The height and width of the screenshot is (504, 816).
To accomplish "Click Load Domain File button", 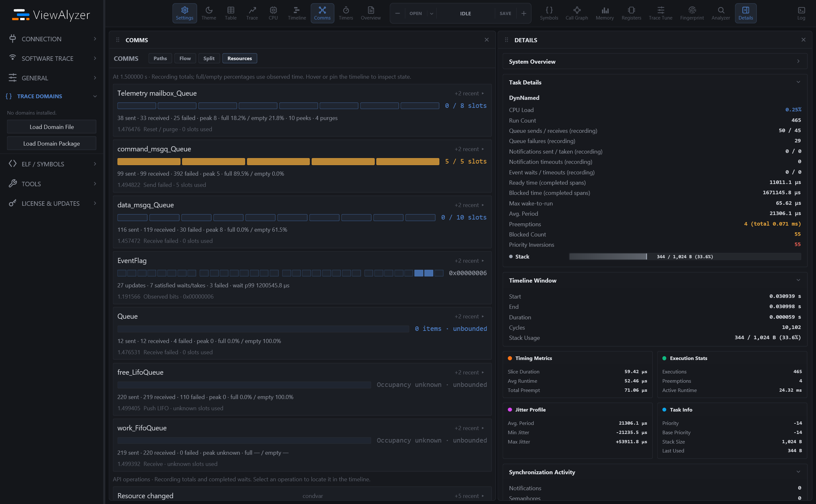I will (x=52, y=127).
